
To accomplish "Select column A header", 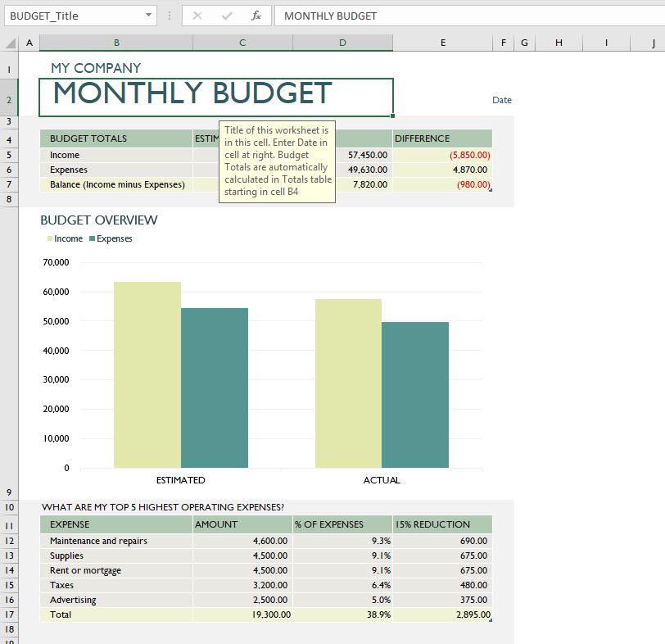I will 29,43.
